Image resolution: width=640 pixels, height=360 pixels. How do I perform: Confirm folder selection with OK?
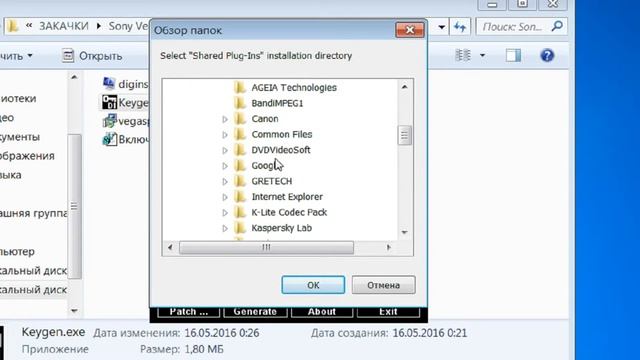tap(313, 285)
